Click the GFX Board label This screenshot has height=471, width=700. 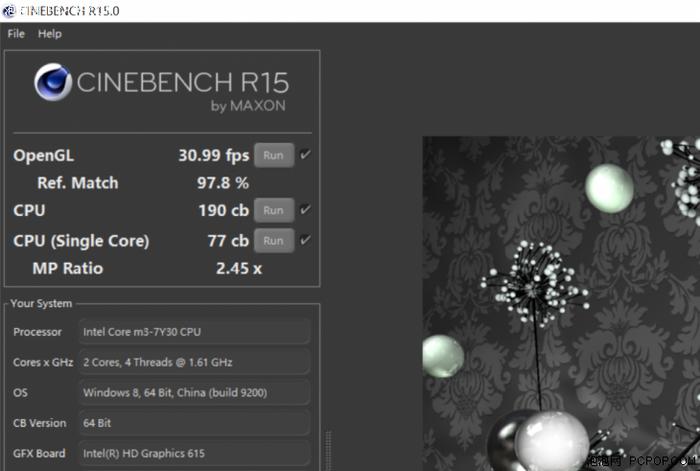[39, 453]
